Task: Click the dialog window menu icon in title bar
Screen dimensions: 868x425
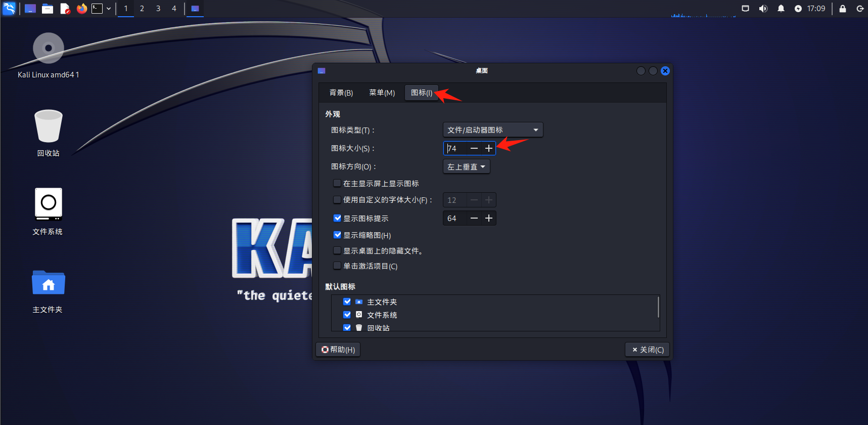Action: (x=322, y=71)
